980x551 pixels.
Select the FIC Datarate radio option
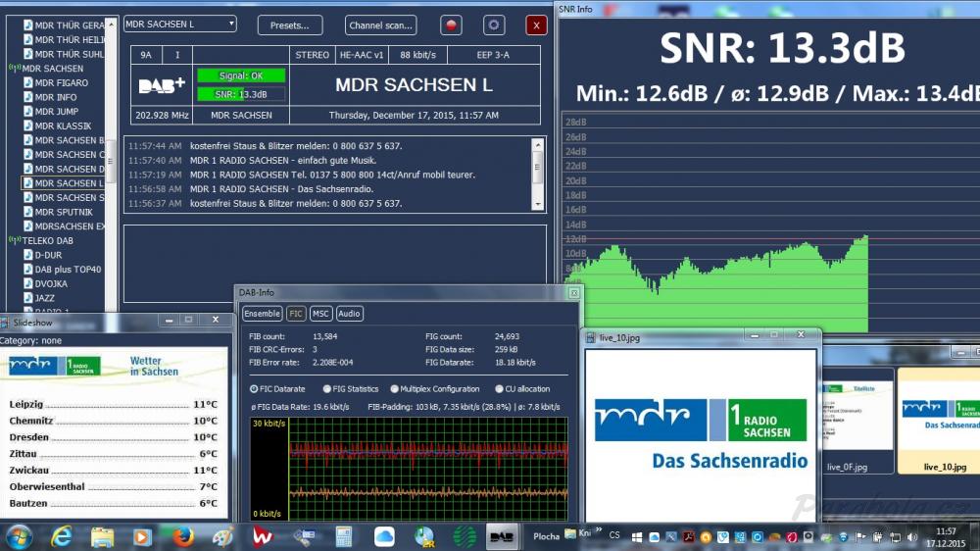254,389
